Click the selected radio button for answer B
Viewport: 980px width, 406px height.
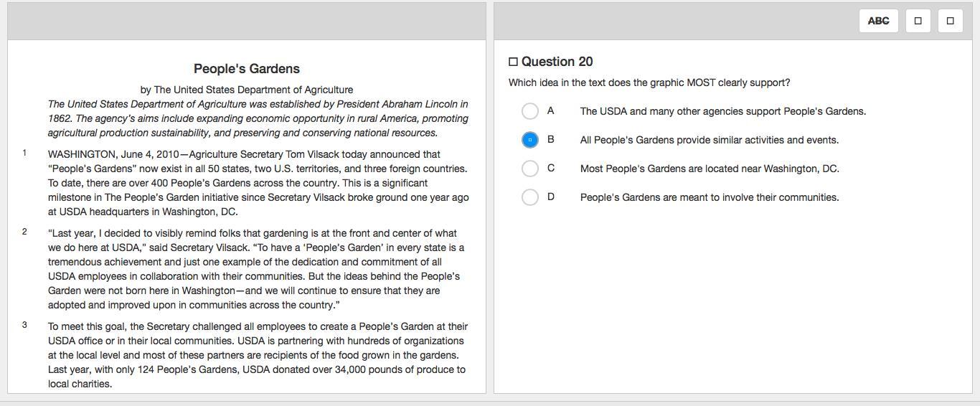530,140
